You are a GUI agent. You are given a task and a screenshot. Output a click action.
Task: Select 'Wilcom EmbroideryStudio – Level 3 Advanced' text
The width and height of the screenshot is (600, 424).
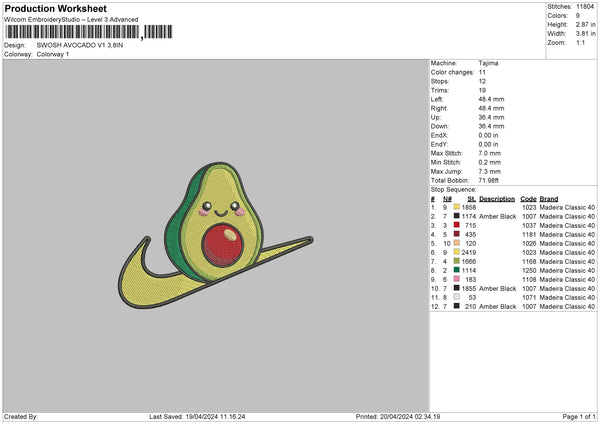click(71, 20)
